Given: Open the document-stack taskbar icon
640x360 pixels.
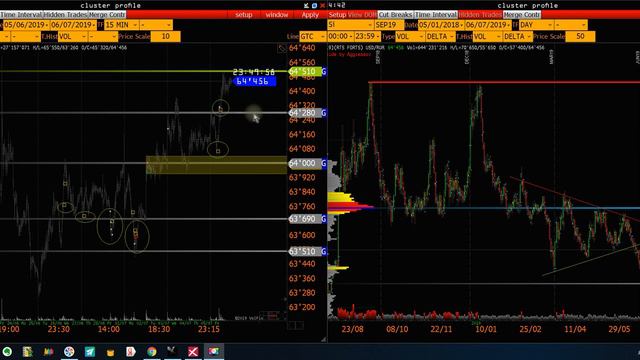Looking at the screenshot, I should [27, 351].
